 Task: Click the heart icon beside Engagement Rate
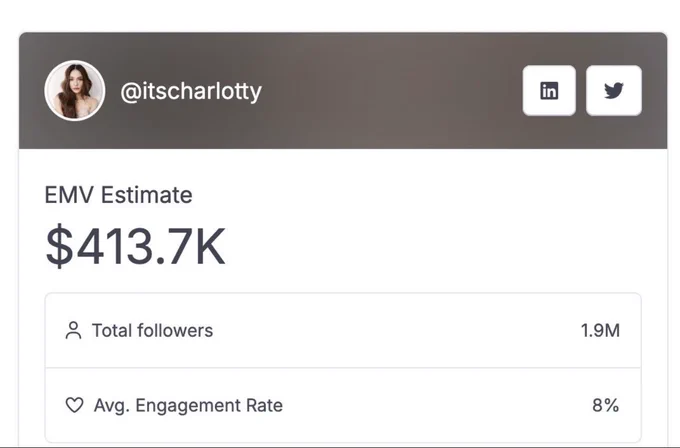pos(74,405)
